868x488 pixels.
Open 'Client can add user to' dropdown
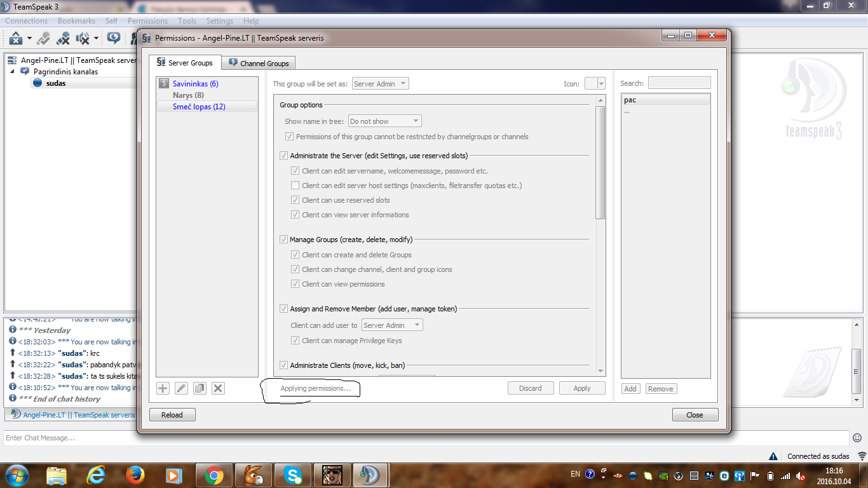392,325
